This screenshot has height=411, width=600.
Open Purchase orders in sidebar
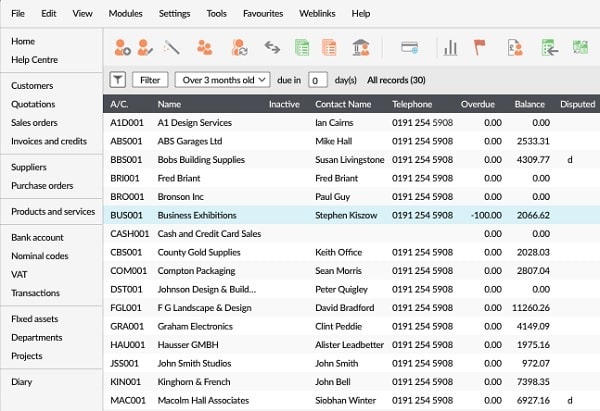point(42,186)
